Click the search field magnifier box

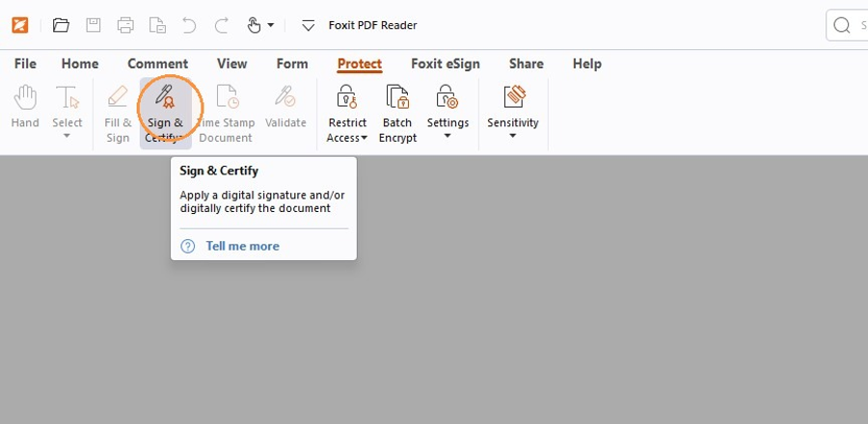tap(847, 25)
